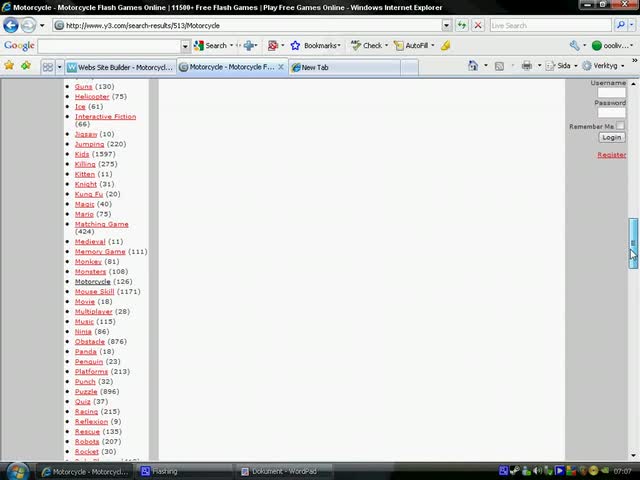This screenshot has height=480, width=640.
Task: Click the system tray volume icon
Action: pyautogui.click(x=538, y=471)
